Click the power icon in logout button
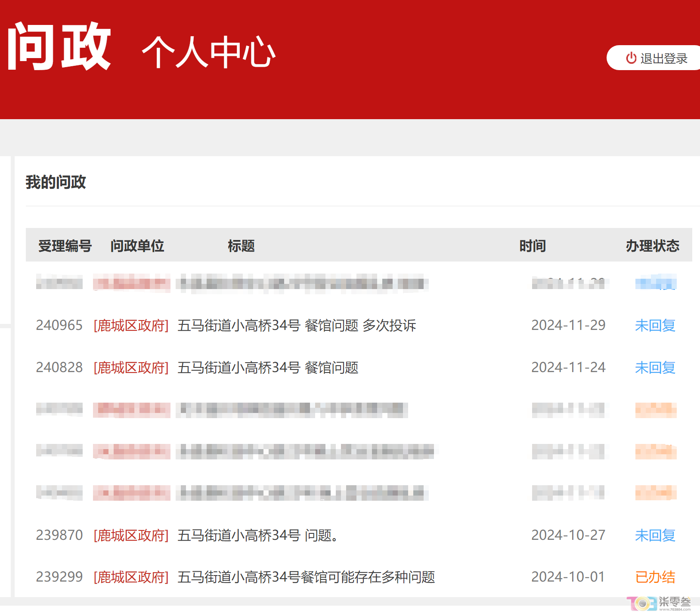Viewport: 700px width, 616px height. click(631, 58)
